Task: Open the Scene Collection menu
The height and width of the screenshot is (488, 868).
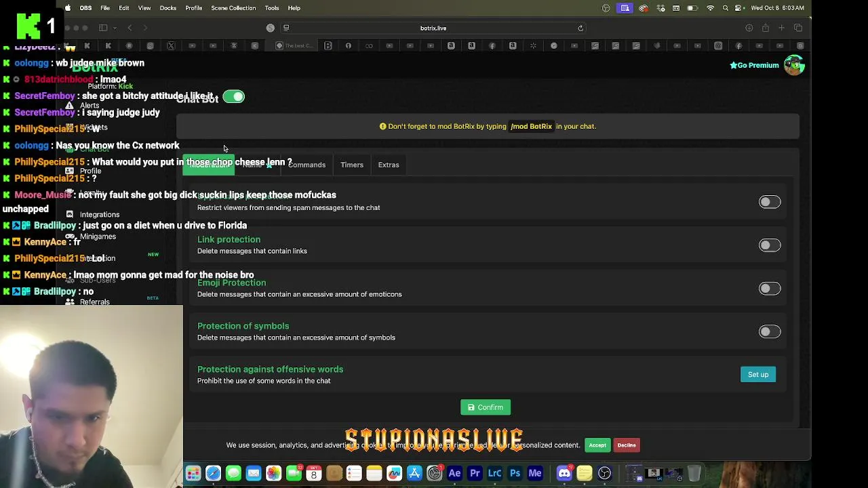Action: click(233, 8)
